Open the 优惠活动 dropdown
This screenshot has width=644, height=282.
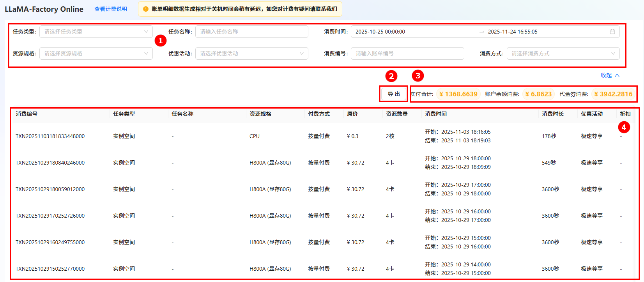point(252,53)
